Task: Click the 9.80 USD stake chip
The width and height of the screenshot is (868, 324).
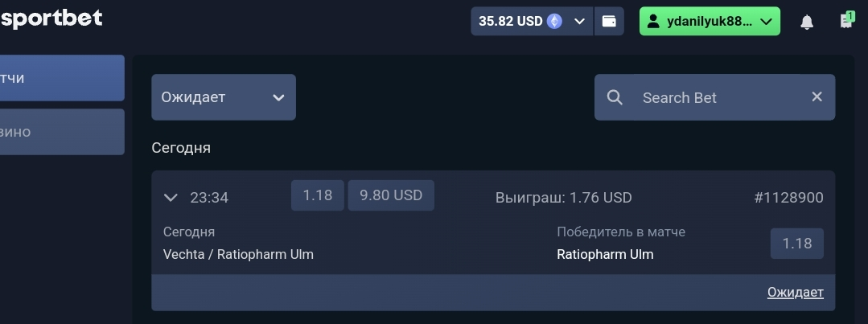Action: tap(391, 195)
